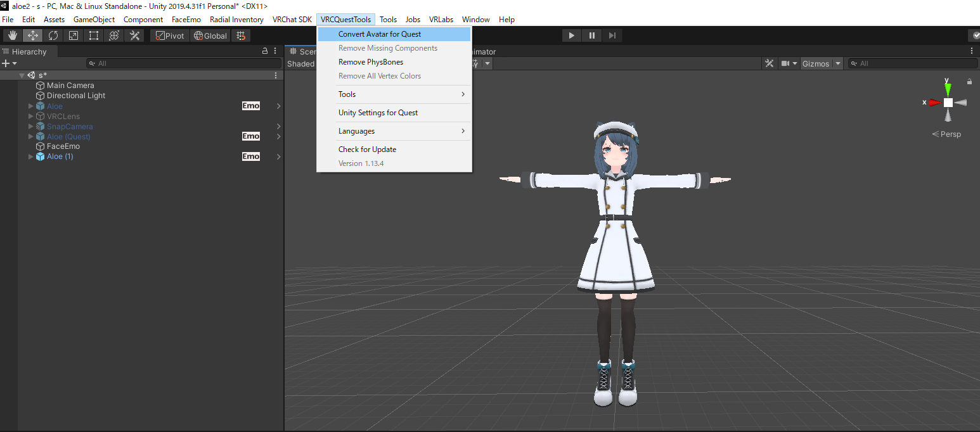Select the Hand tool in toolbar
Viewport: 980px width, 432px height.
pyautogui.click(x=13, y=35)
